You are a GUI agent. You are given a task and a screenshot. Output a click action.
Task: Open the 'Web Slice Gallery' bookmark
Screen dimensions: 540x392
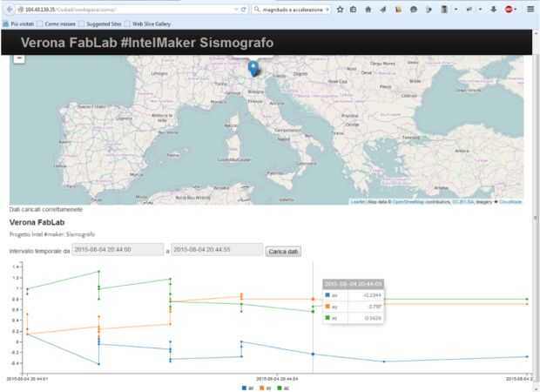tap(148, 24)
